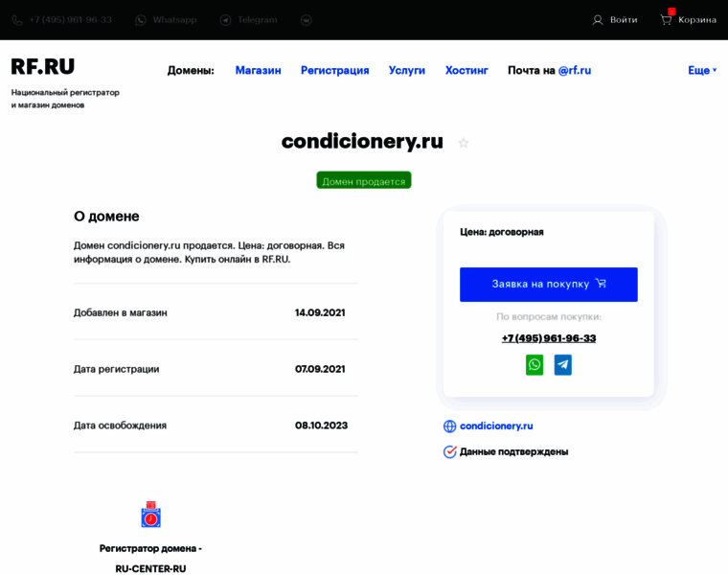Open the VK icon in the top bar
728x575 pixels.
coord(306,20)
